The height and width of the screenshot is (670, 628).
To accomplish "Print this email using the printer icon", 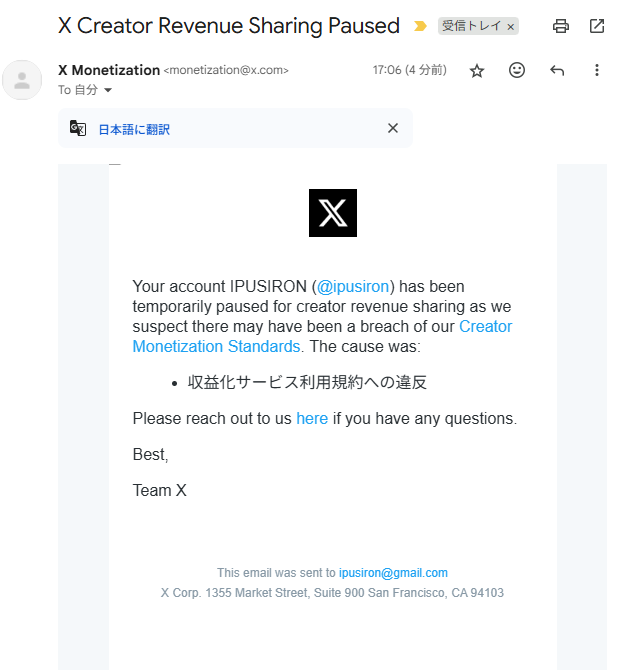I will tap(561, 26).
